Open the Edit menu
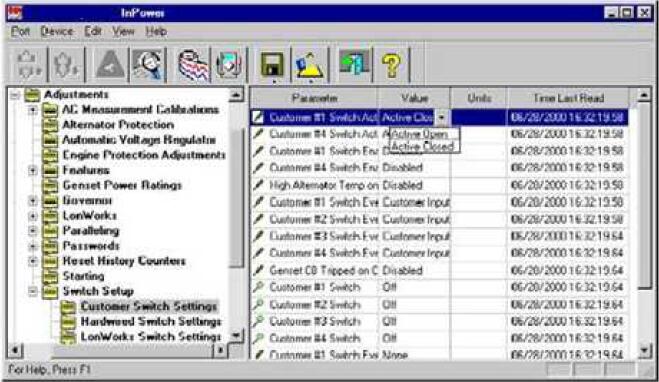 (93, 32)
